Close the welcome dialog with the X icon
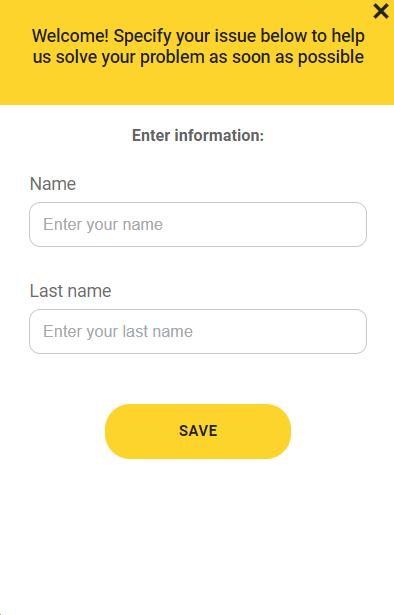Viewport: 394px width, 615px height. tap(381, 11)
